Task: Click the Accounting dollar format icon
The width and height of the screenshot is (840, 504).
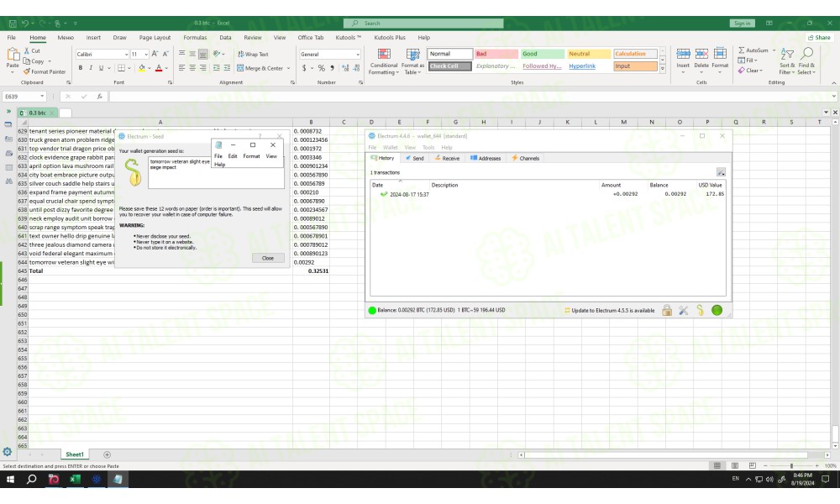Action: (x=304, y=68)
